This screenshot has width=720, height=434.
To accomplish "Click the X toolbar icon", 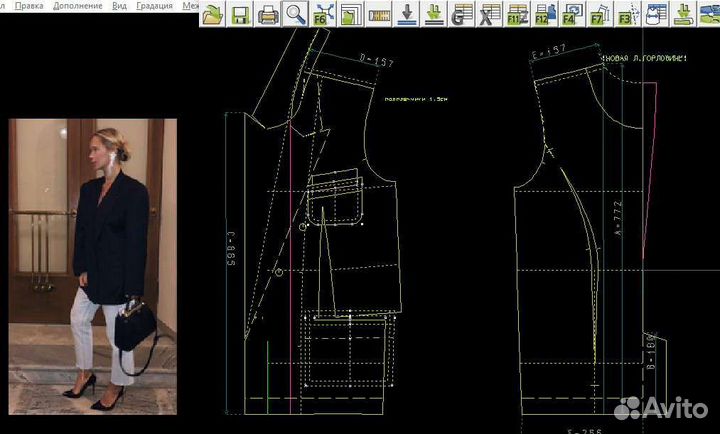I will [489, 14].
